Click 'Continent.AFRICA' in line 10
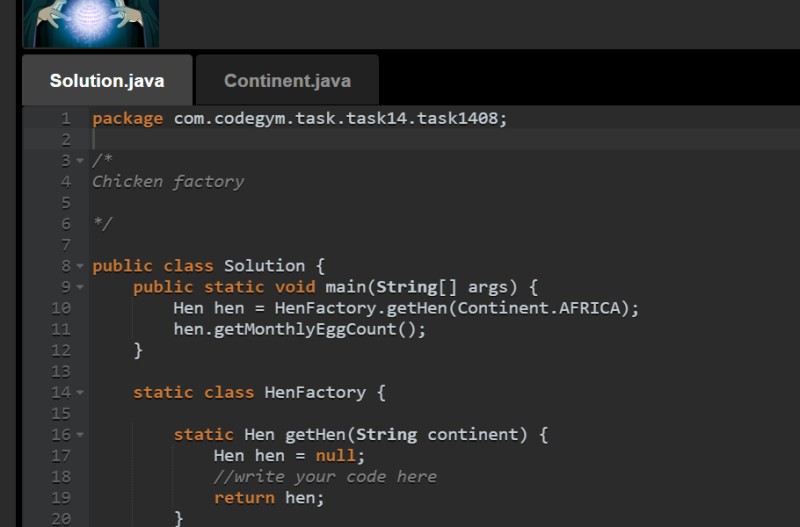 pos(539,308)
